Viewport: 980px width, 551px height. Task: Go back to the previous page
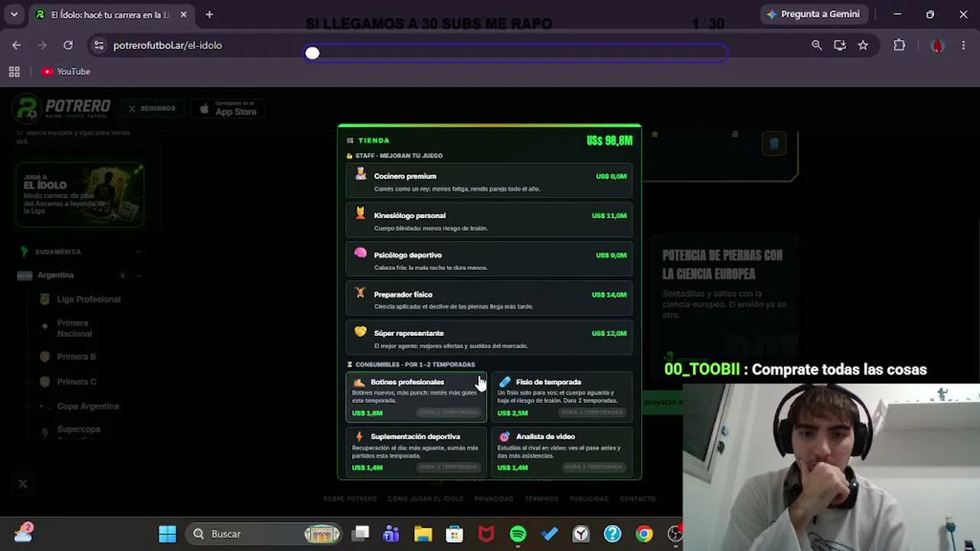pyautogui.click(x=17, y=45)
